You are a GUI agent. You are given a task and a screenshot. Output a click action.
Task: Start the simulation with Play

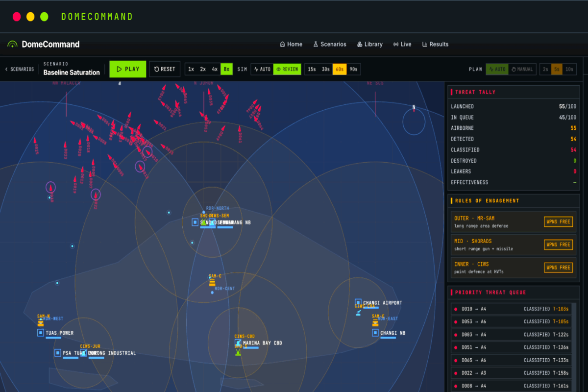point(128,69)
